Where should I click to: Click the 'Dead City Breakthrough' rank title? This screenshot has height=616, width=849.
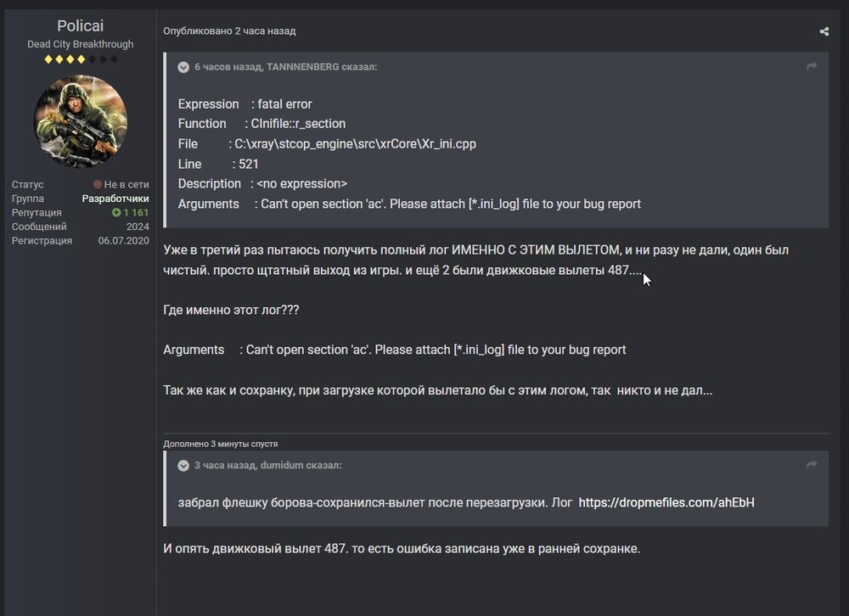pyautogui.click(x=81, y=44)
